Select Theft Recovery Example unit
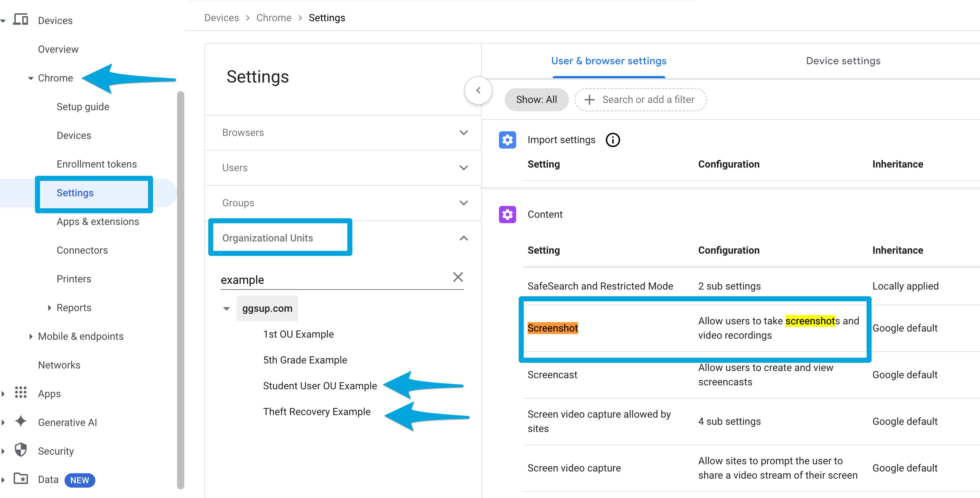 317,412
